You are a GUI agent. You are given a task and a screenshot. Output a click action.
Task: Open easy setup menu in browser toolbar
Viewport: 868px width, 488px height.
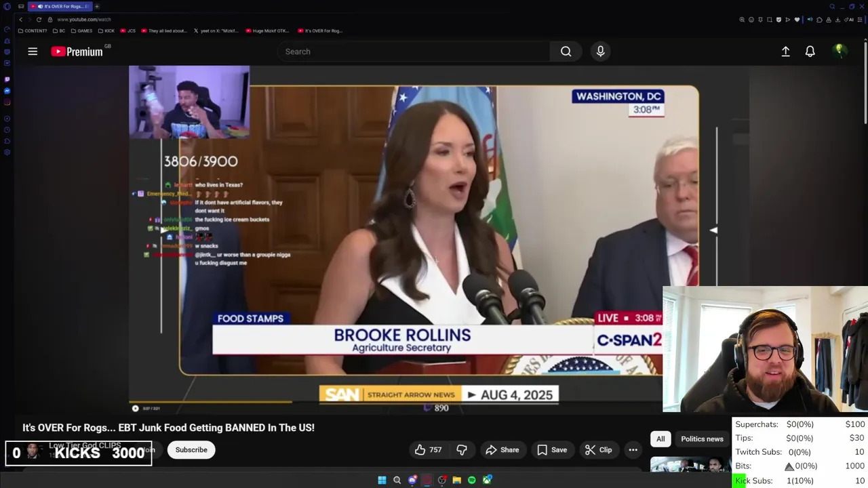coord(859,20)
